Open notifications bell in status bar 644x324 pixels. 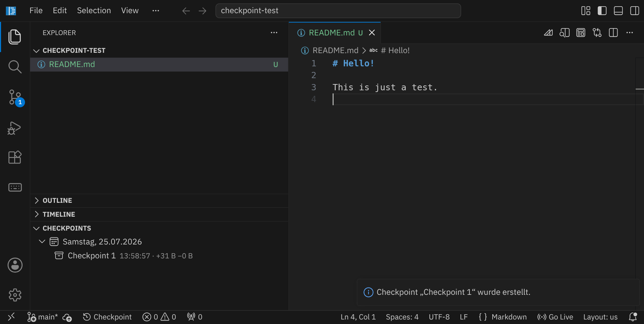[633, 317]
